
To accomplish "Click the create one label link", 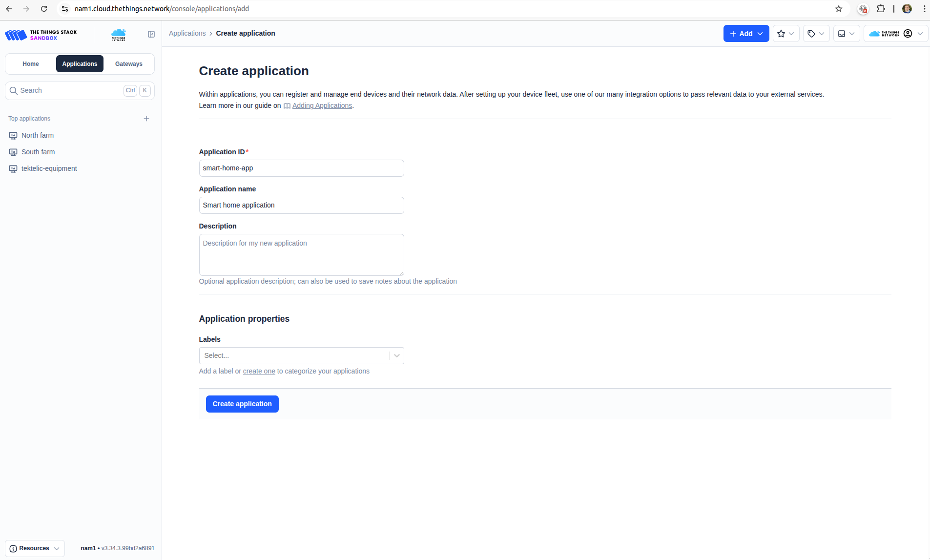I will (259, 371).
